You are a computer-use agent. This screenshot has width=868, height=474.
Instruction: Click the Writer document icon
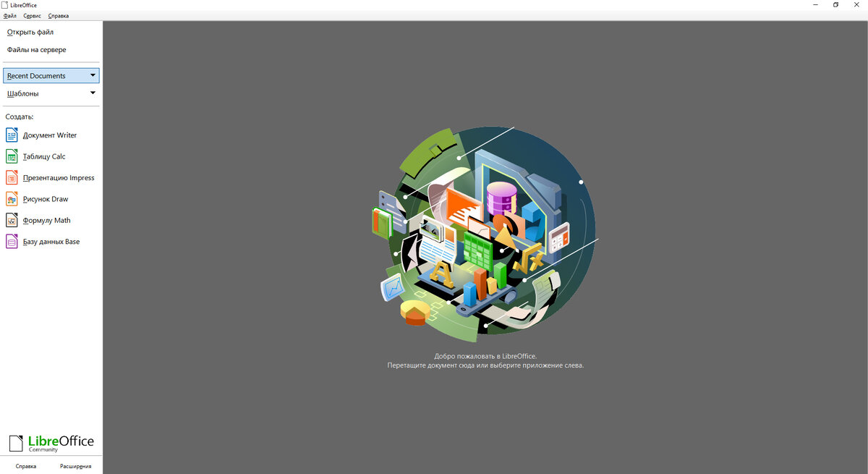[x=12, y=135]
